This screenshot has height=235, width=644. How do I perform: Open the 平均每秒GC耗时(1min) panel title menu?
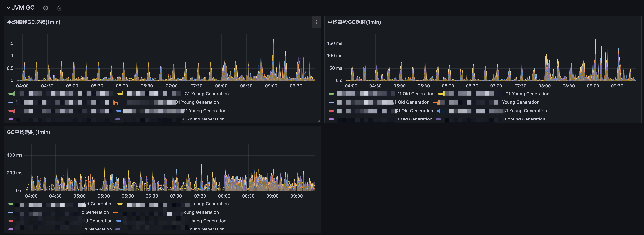pyautogui.click(x=354, y=22)
